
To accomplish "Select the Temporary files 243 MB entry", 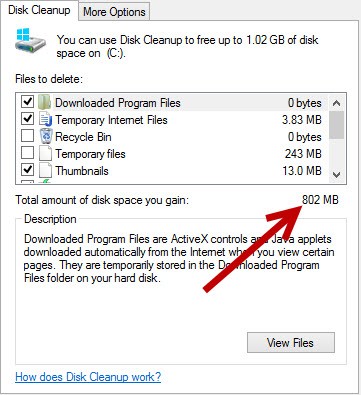I will coord(172,154).
